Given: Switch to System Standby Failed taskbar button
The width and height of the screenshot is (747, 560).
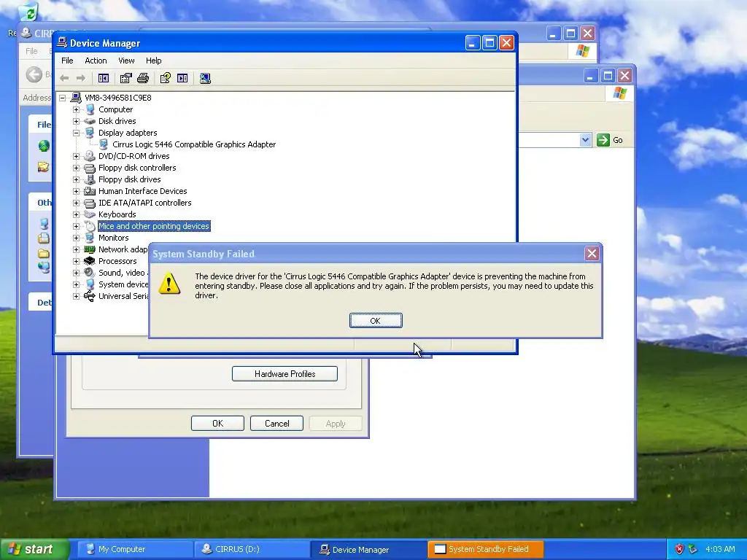Looking at the screenshot, I should pos(485,549).
